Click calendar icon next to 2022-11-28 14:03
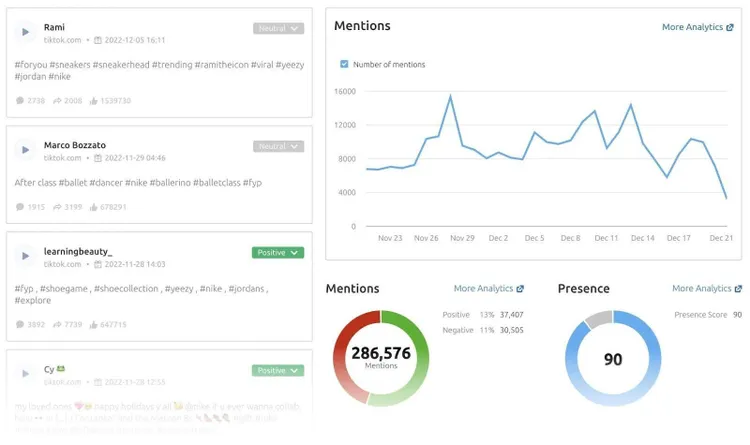This screenshot has width=750, height=445. coord(98,264)
